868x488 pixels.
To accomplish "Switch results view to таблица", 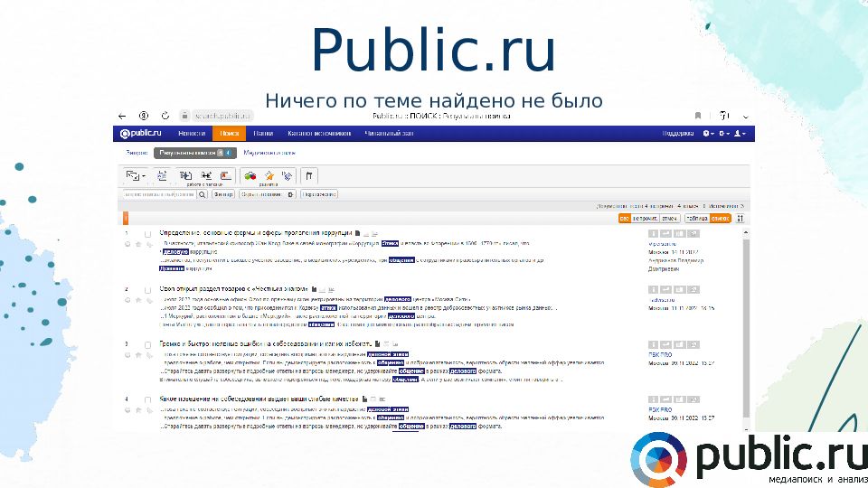I will point(697,219).
